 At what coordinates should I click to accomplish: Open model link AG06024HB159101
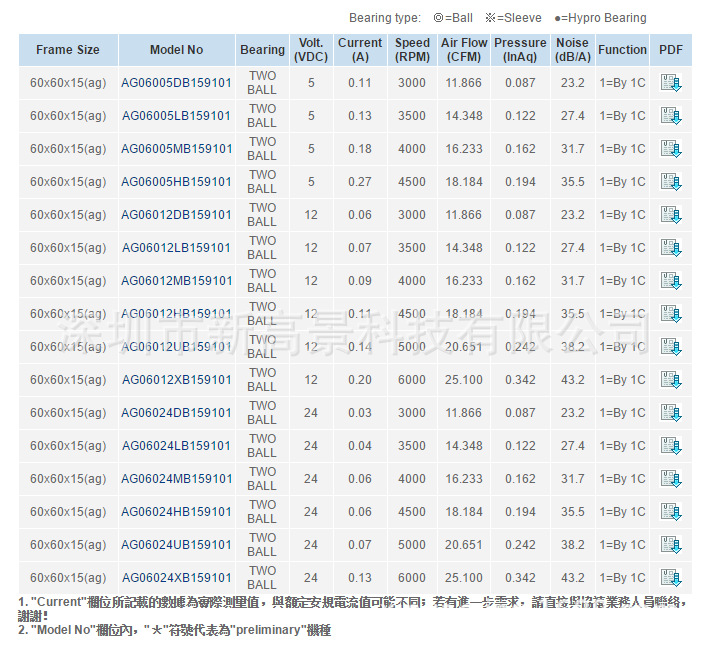(177, 512)
